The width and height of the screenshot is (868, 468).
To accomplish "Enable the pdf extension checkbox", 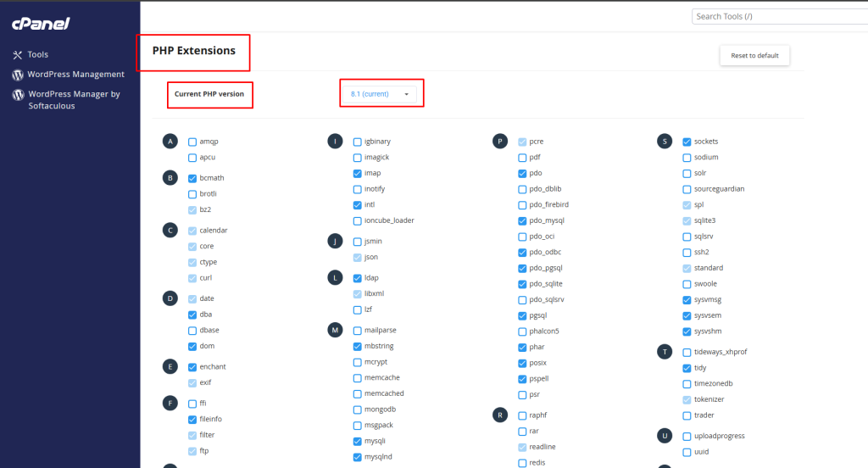I will (522, 158).
